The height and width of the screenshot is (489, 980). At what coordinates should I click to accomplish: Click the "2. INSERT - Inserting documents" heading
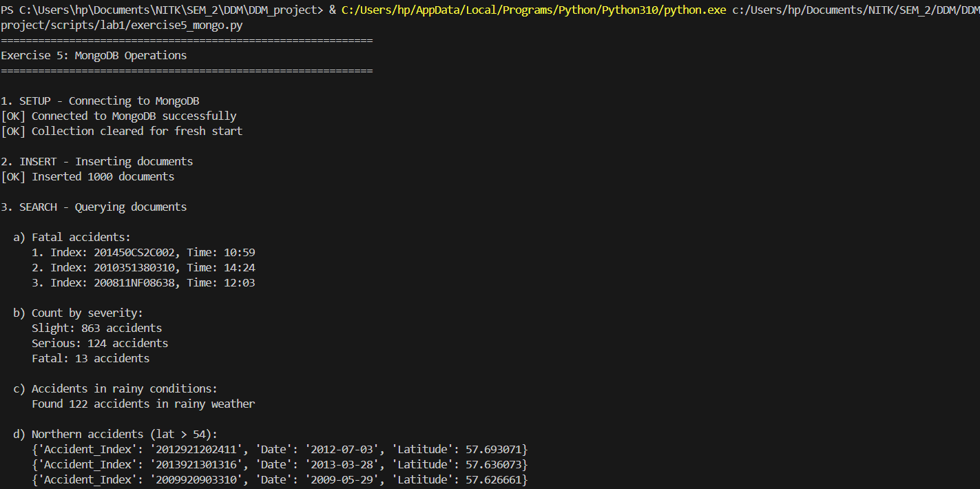click(x=96, y=162)
